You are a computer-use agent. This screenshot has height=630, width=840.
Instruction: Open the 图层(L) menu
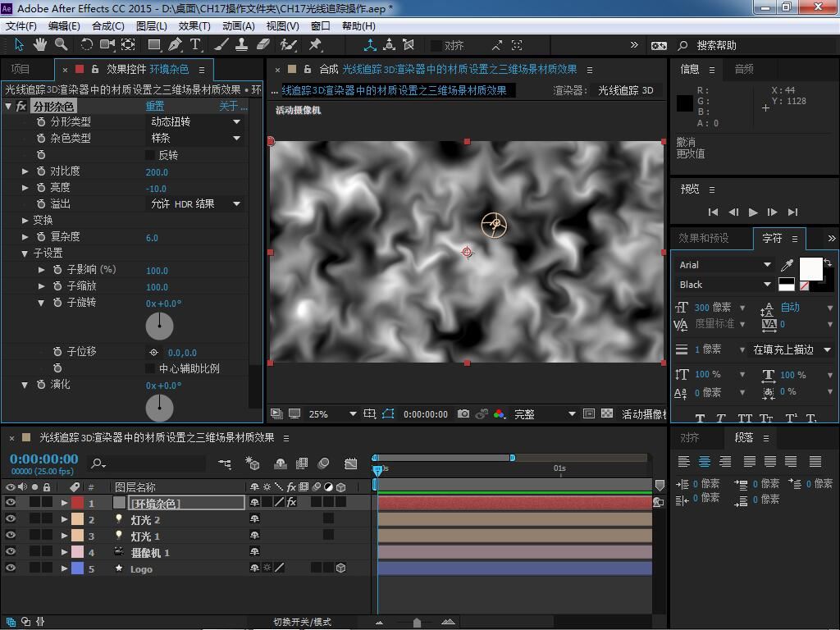pos(151,25)
